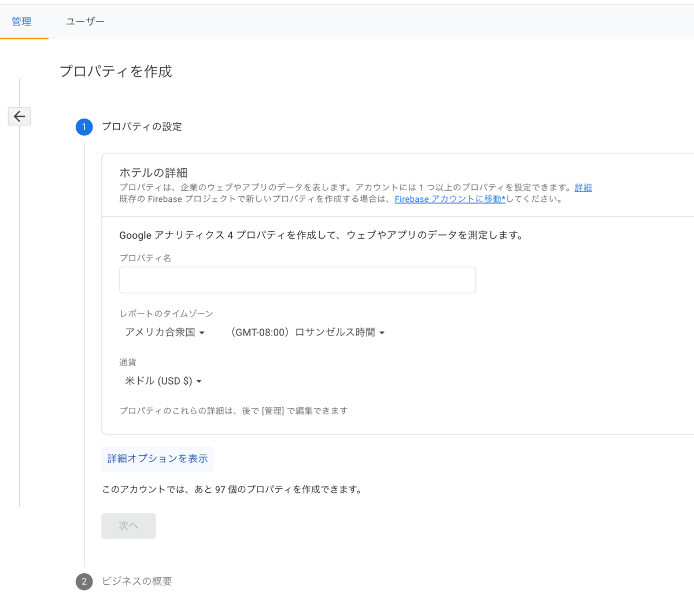Open the アメリカ合衆国 country selector
The width and height of the screenshot is (694, 616).
click(163, 332)
